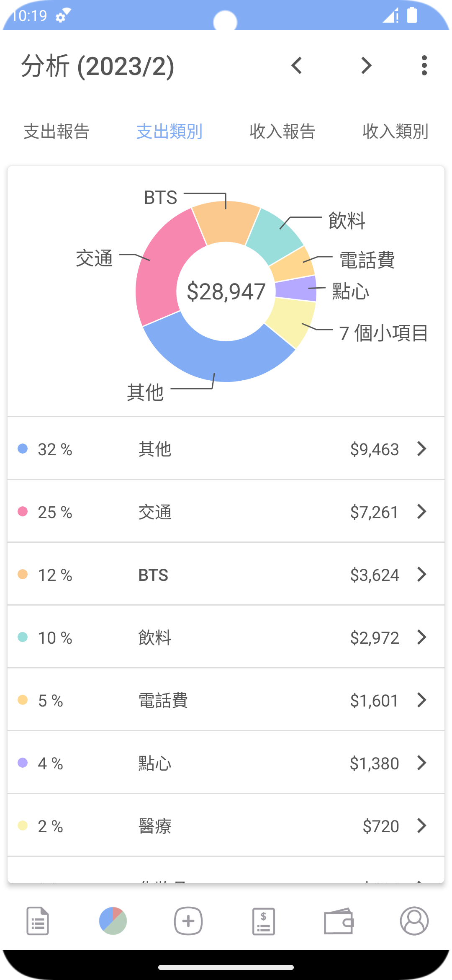
Task: Expand the 交通 $7,261 row chevron
Action: pos(422,511)
